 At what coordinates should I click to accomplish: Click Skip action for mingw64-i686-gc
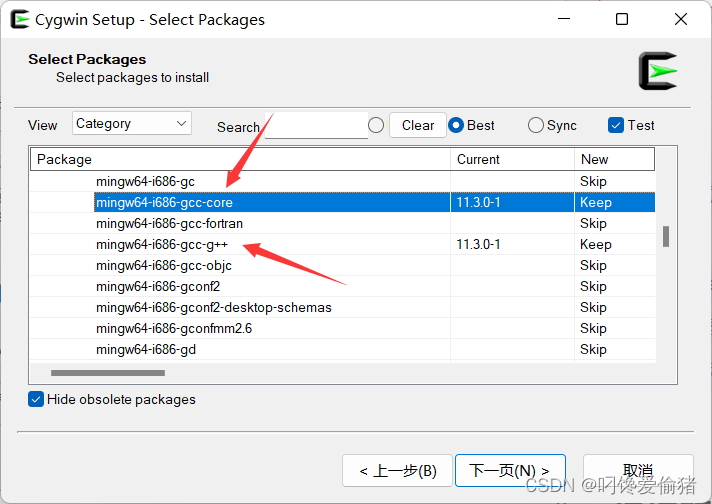tap(593, 182)
